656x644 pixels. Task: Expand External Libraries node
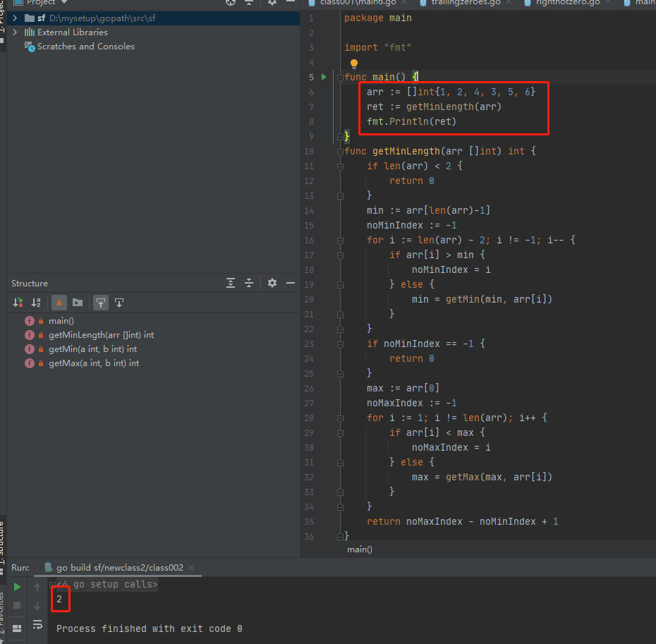tap(15, 32)
